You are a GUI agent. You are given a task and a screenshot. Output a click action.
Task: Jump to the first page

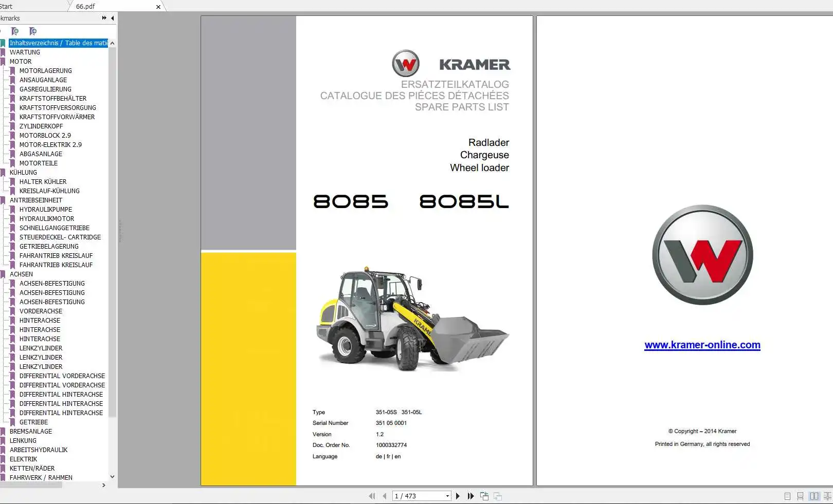[x=372, y=496]
